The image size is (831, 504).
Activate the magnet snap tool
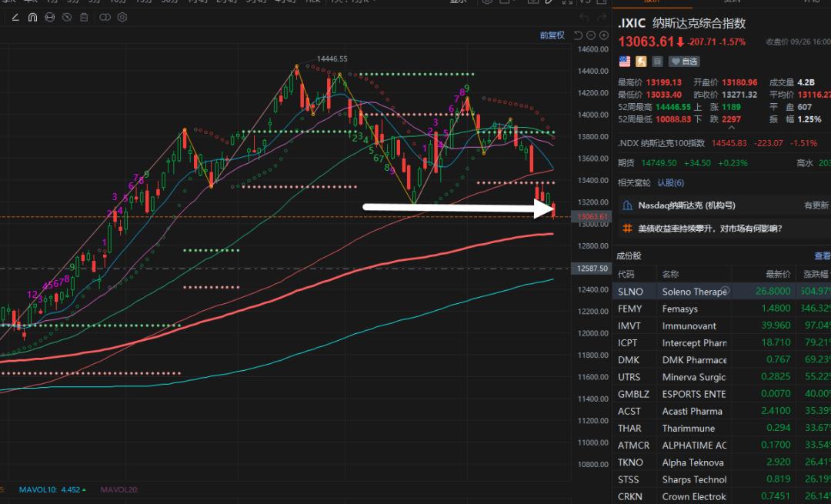coord(32,16)
